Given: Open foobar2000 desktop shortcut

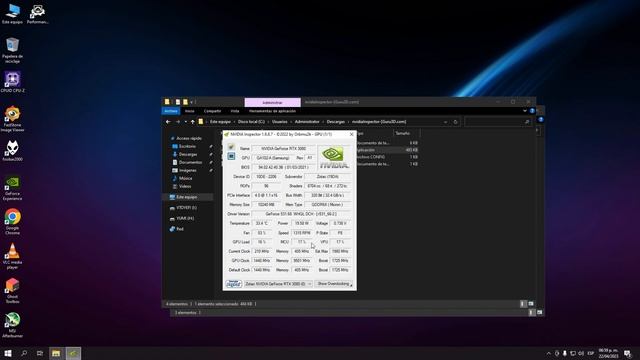Looking at the screenshot, I should point(13,151).
